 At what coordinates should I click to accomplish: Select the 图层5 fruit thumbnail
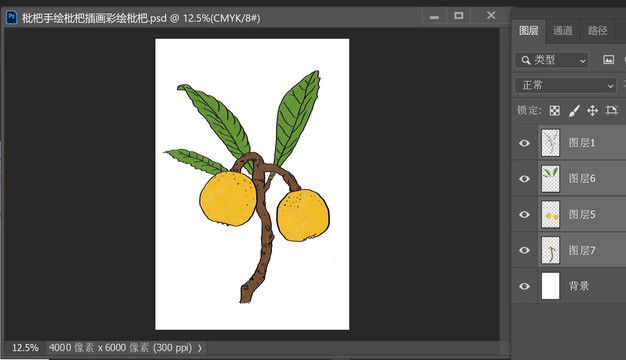(x=550, y=214)
